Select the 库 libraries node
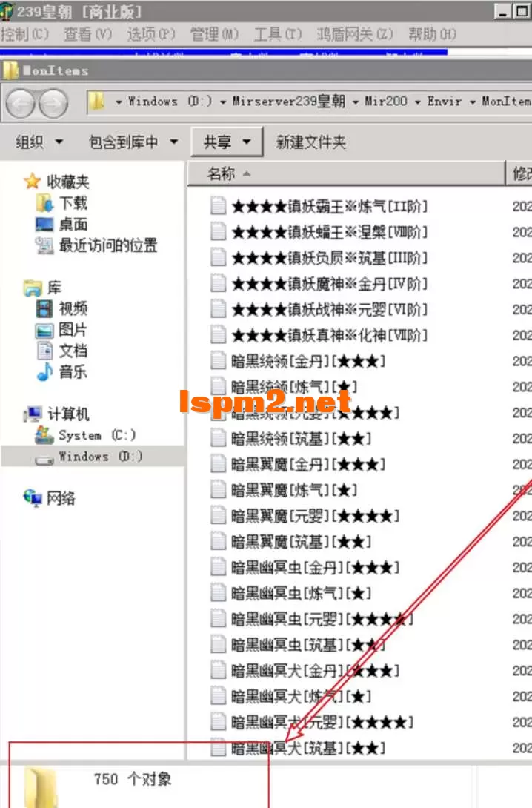 pos(43,288)
